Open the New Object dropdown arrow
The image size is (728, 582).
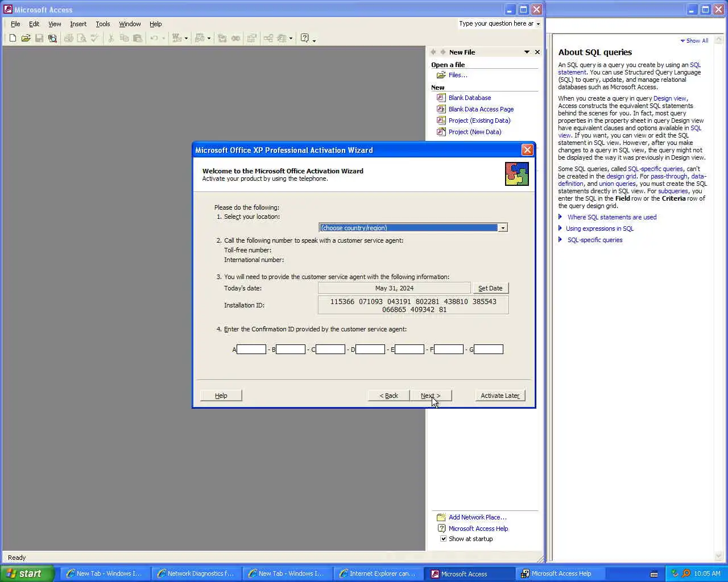(291, 38)
